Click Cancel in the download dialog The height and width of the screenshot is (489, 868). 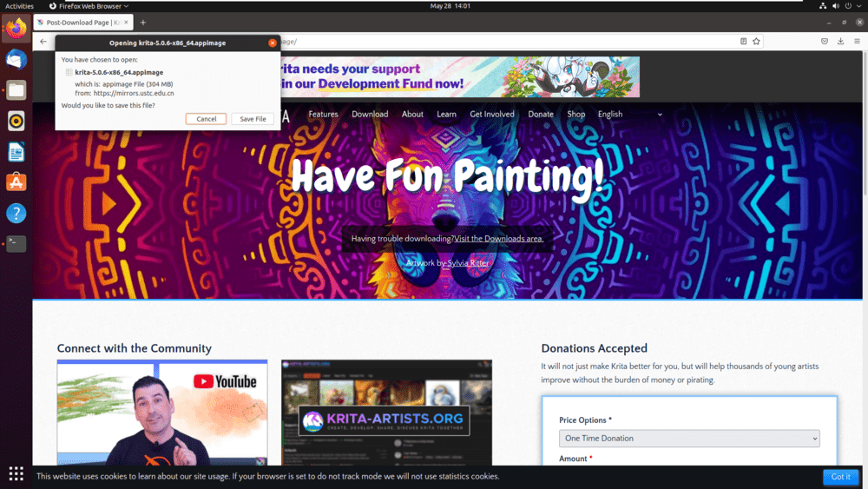coord(206,119)
